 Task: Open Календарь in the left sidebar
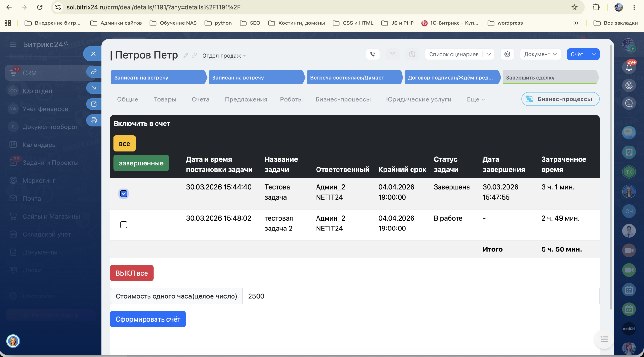pyautogui.click(x=39, y=145)
